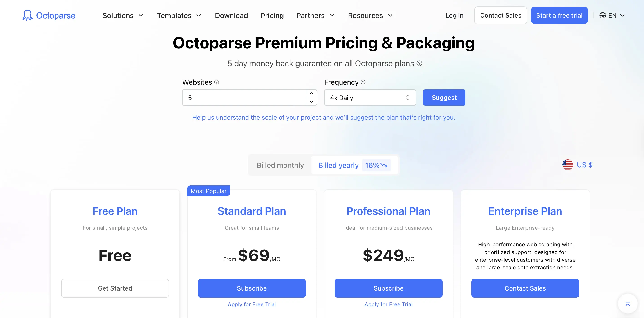Screen dimensions: 644x318
Task: Click the Frequency help icon
Action: 363,82
